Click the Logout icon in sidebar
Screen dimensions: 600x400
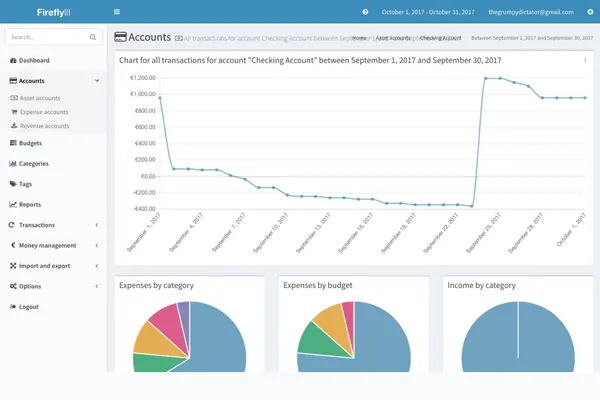click(x=12, y=306)
